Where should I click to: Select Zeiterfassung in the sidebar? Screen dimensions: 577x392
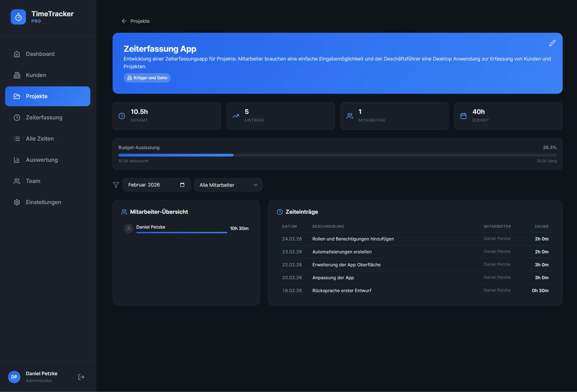click(48, 117)
